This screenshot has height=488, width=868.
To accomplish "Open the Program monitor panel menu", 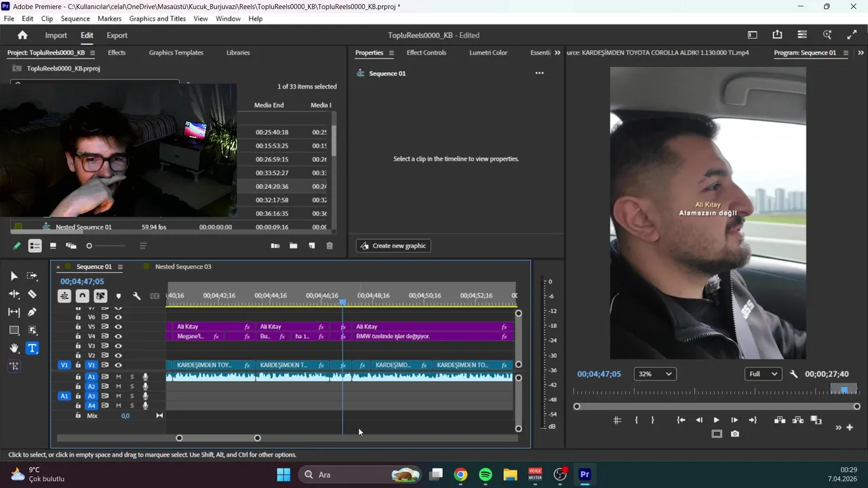I will (x=846, y=53).
